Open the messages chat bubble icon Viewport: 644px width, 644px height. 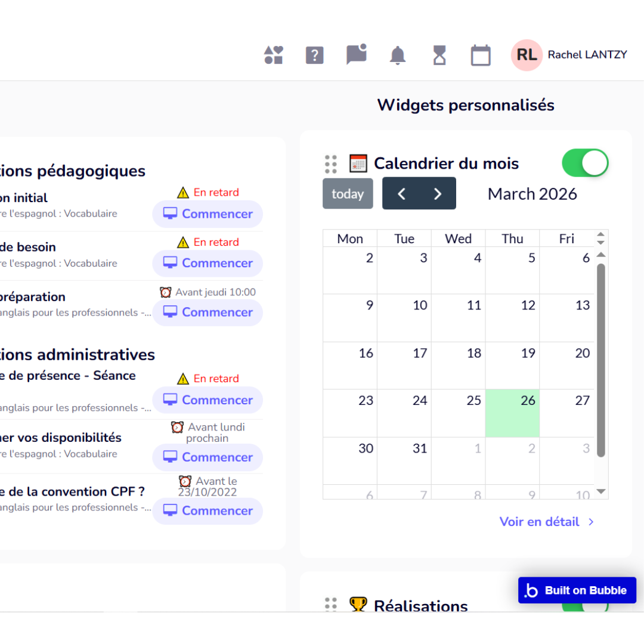[356, 55]
